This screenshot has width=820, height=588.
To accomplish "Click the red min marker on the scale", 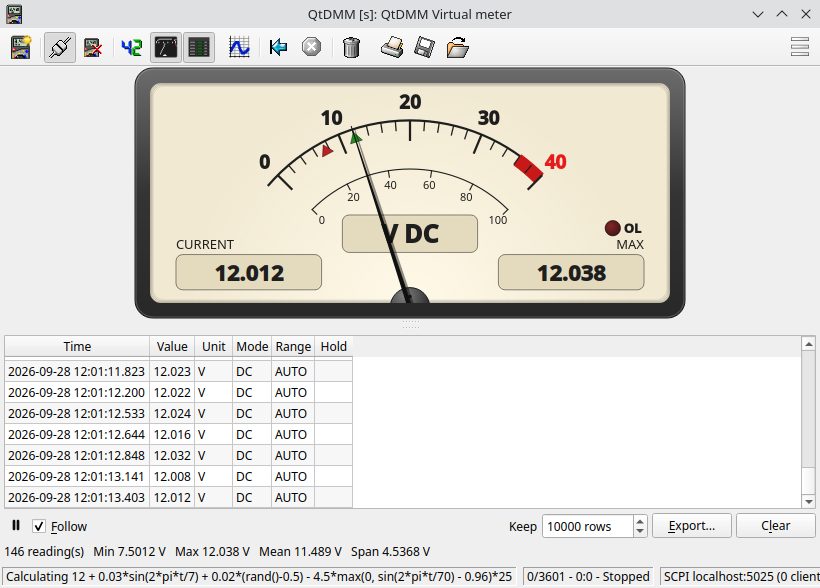I will click(327, 151).
